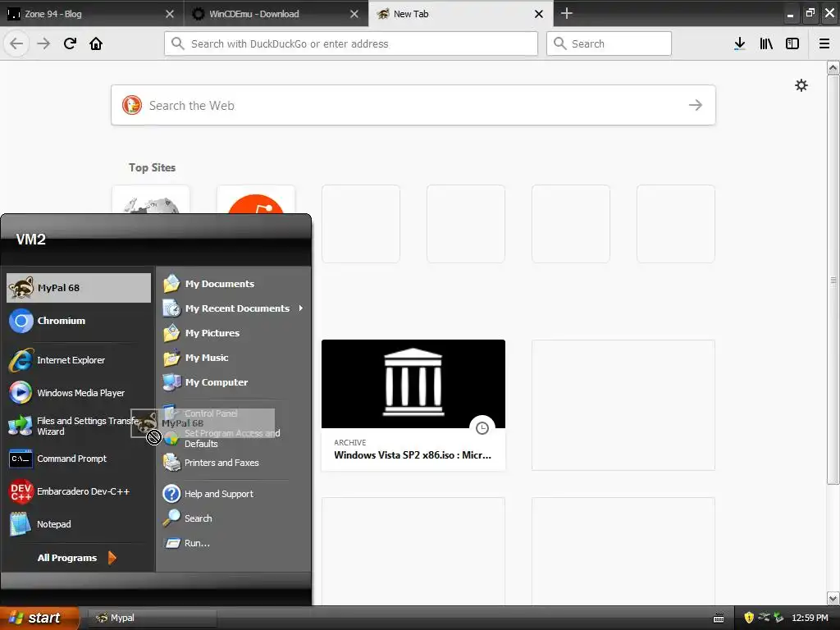The image size is (840, 630).
Task: Toggle the sidebar view icon
Action: [x=792, y=43]
